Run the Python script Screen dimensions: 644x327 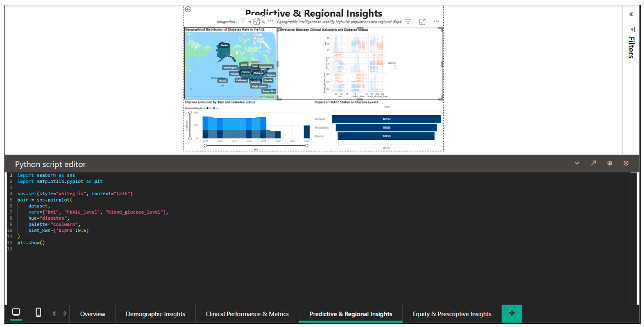(x=626, y=163)
